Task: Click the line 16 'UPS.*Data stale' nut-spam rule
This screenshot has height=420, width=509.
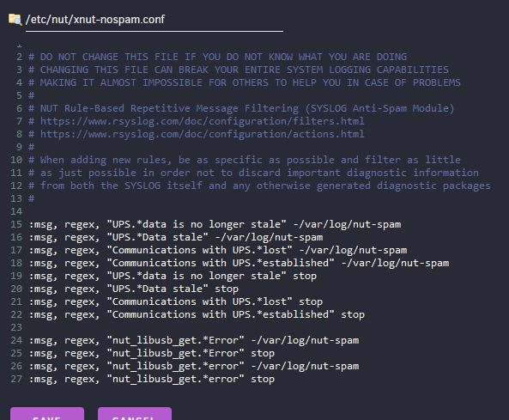Action: 176,237
